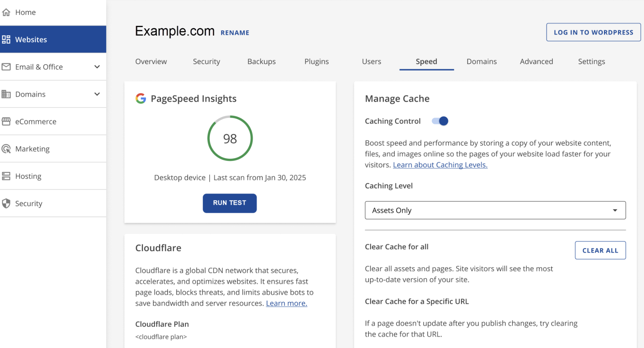The width and height of the screenshot is (644, 348).
Task: Click the Domains building icon
Action: [6, 94]
